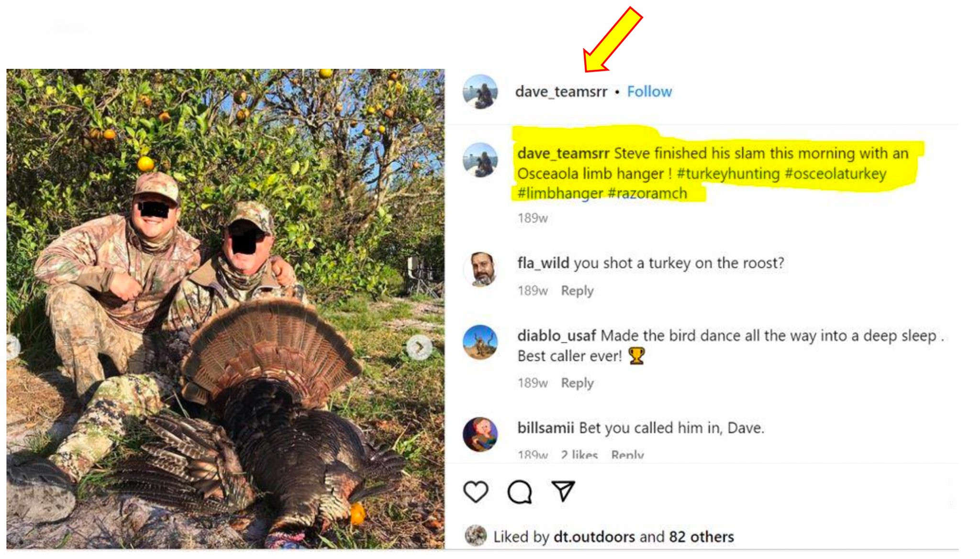Go back to the previous carousel photo

tap(12, 346)
